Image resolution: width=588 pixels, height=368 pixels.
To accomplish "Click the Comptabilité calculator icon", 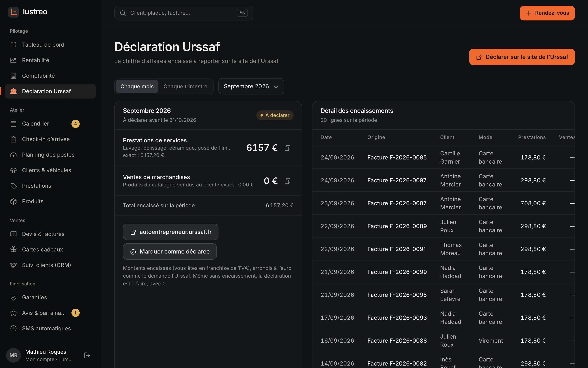I will pos(13,76).
